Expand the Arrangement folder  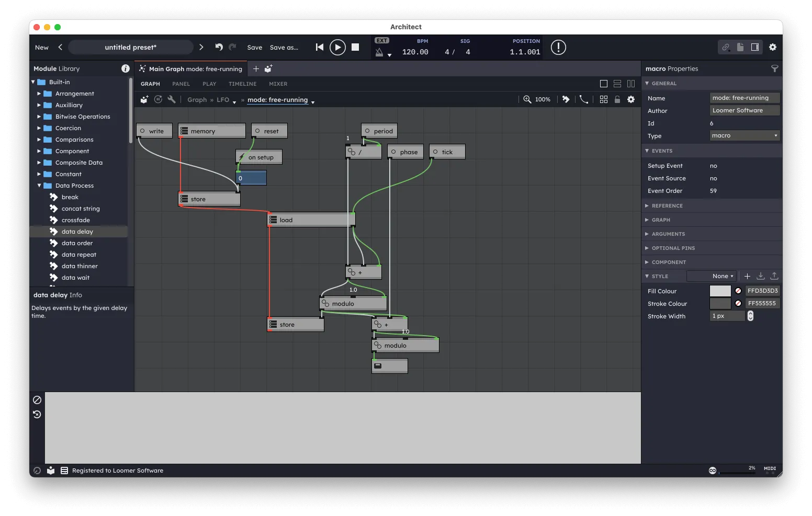point(39,94)
